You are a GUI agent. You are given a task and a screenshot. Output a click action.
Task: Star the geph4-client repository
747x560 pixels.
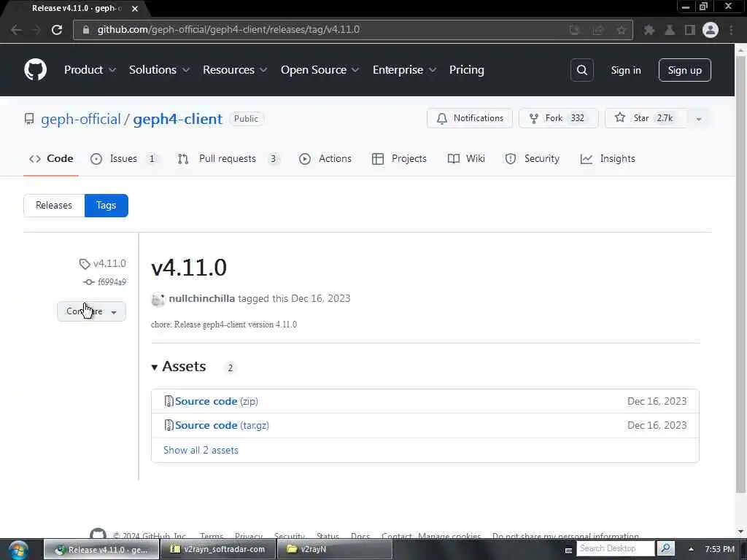(646, 118)
